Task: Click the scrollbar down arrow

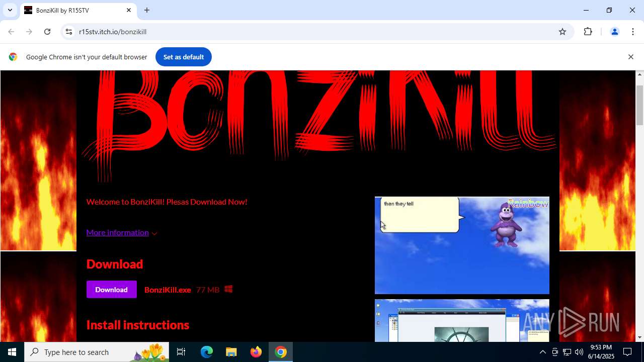Action: click(x=640, y=337)
